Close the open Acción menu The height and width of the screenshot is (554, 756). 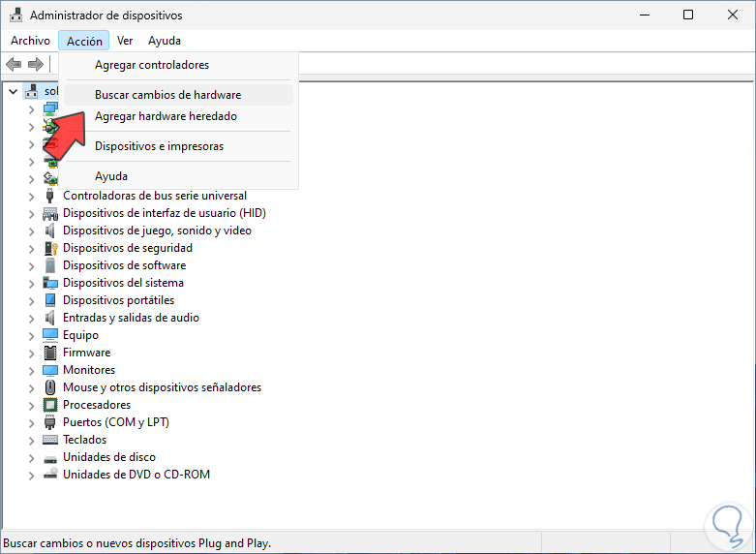click(84, 41)
